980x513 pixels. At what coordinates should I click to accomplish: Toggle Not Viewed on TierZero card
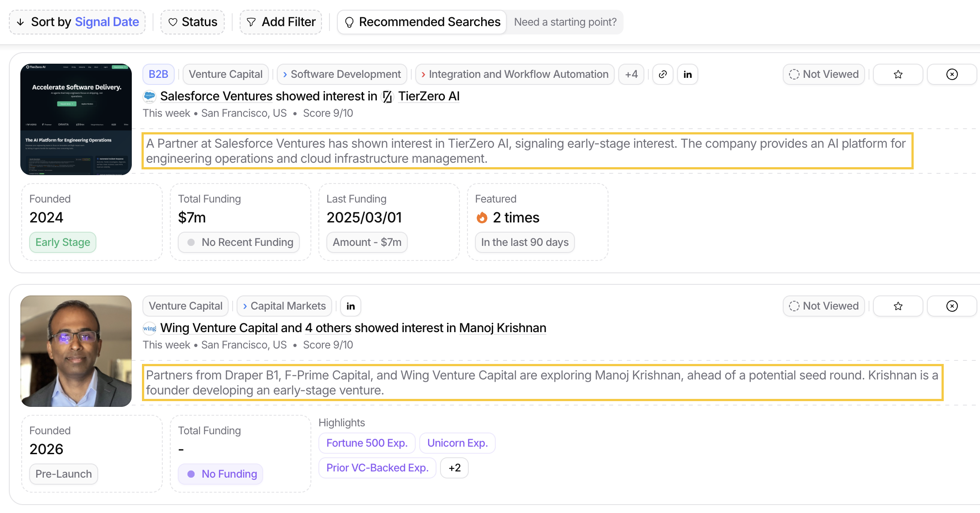click(823, 74)
